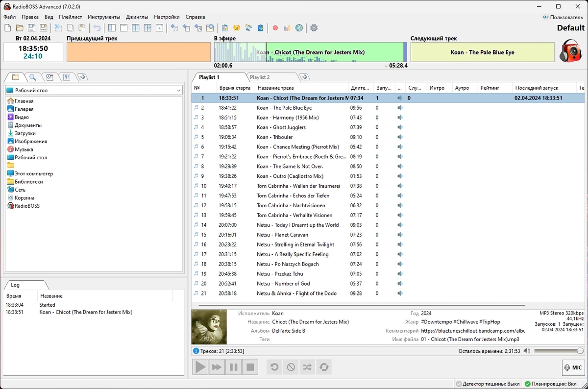Image resolution: width=588 pixels, height=389 pixels.
Task: Sort by the Время старта column header
Action: tap(235, 88)
